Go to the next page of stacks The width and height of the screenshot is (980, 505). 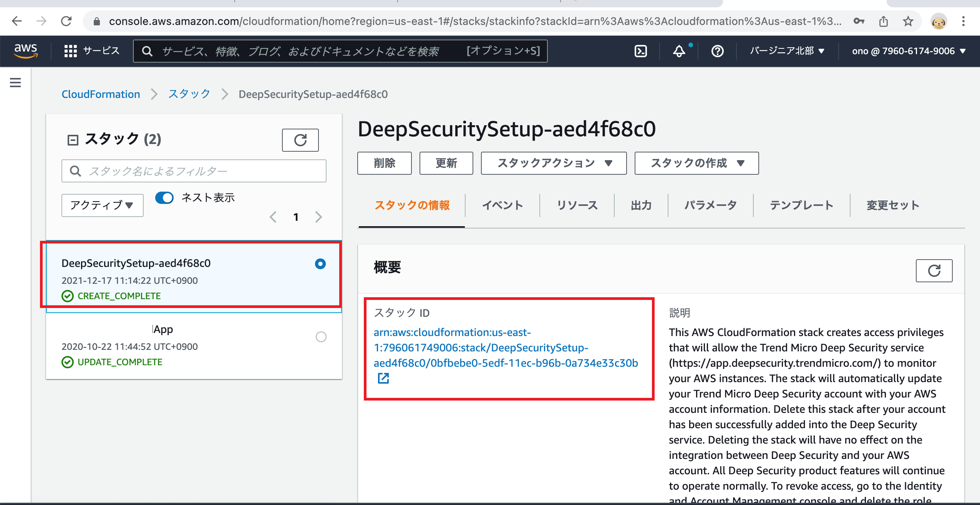click(x=318, y=217)
